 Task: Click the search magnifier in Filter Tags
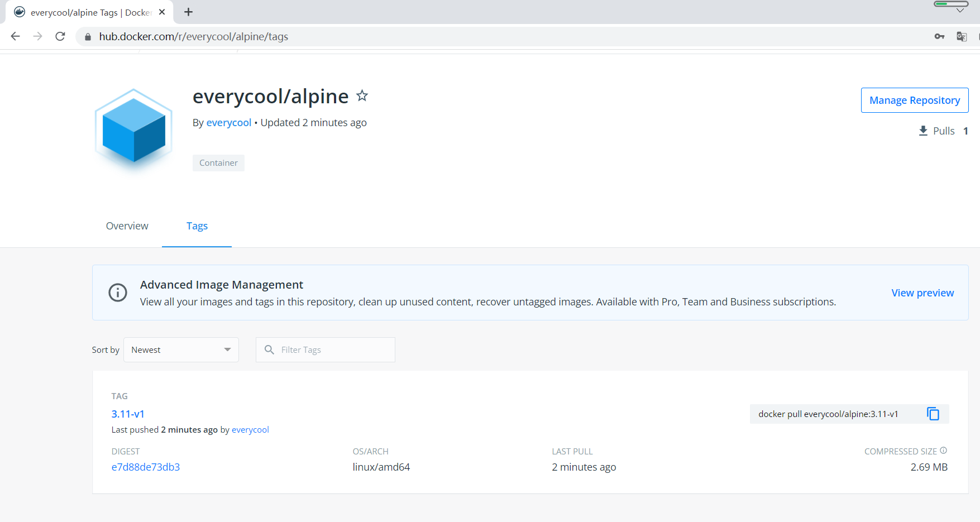pos(269,349)
